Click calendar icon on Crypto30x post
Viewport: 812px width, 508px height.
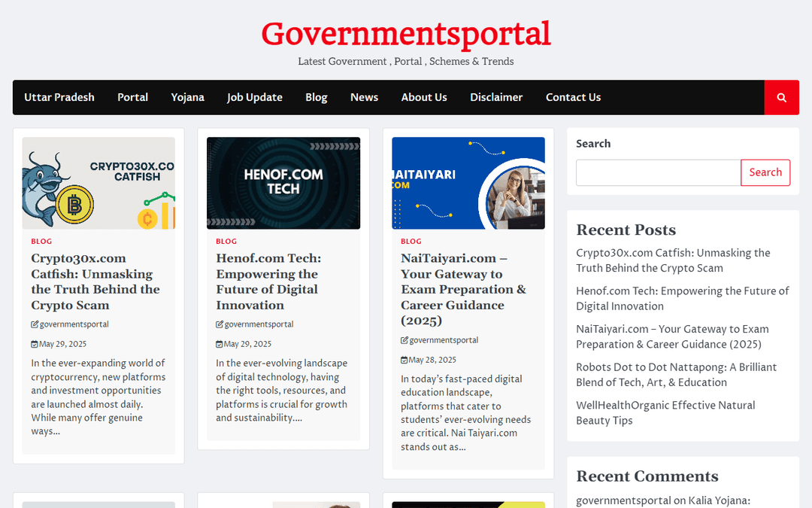coord(35,344)
